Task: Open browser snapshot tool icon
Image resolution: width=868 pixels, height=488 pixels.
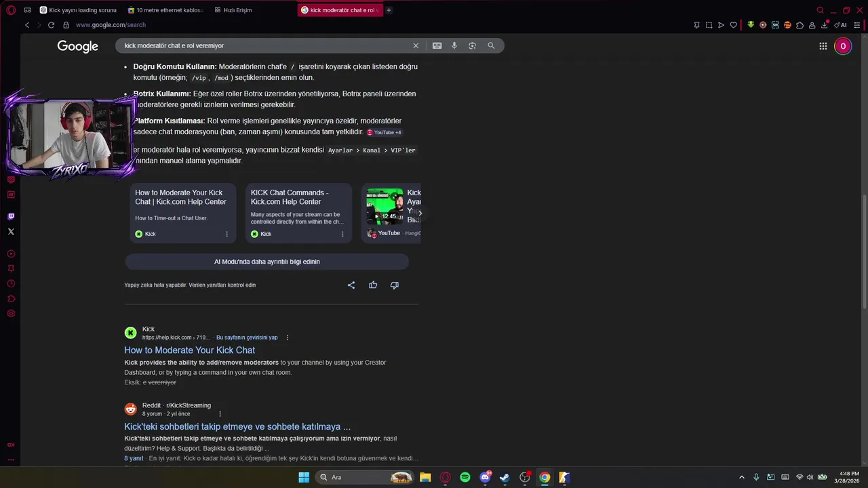Action: (709, 25)
